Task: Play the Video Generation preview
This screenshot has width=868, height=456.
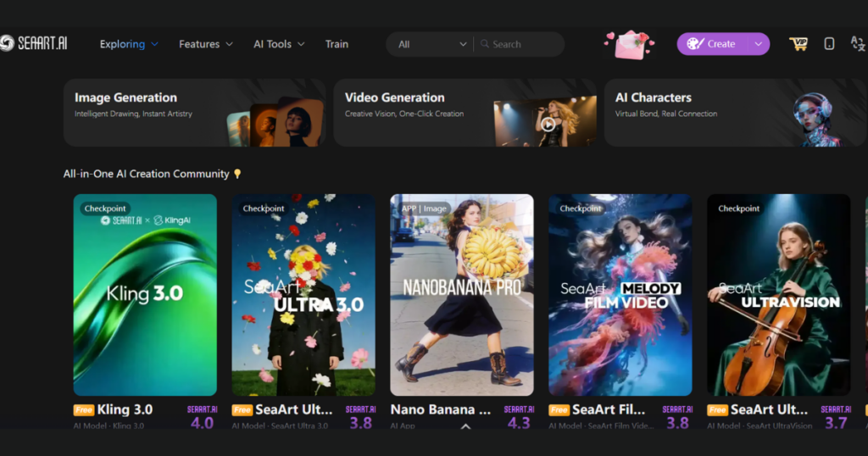Action: tap(548, 125)
